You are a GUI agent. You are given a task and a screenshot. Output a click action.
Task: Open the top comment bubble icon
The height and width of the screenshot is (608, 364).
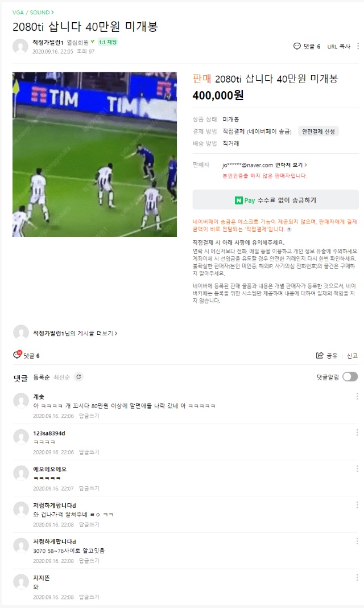[x=297, y=46]
